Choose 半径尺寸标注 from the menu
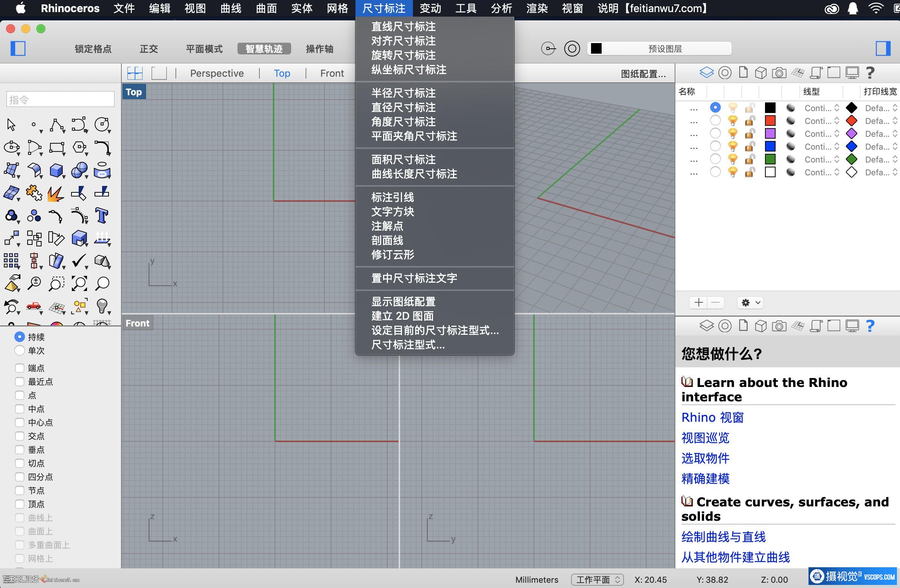The height and width of the screenshot is (588, 900). point(403,93)
